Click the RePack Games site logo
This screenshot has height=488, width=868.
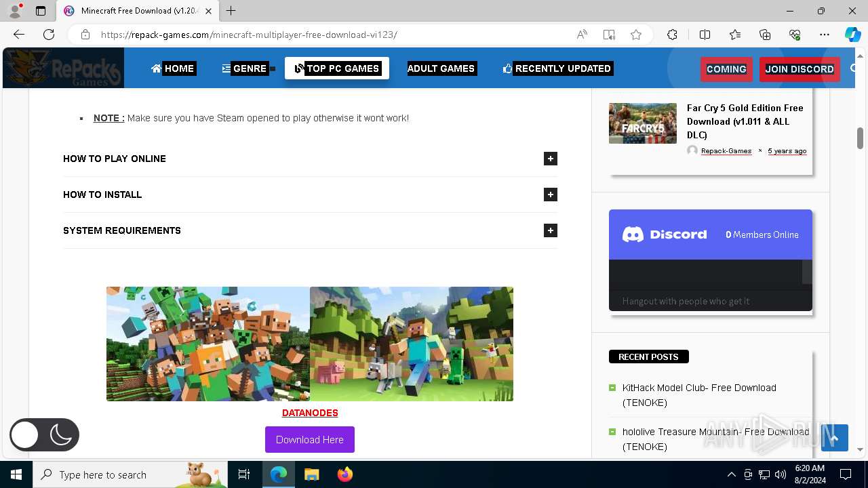(64, 68)
